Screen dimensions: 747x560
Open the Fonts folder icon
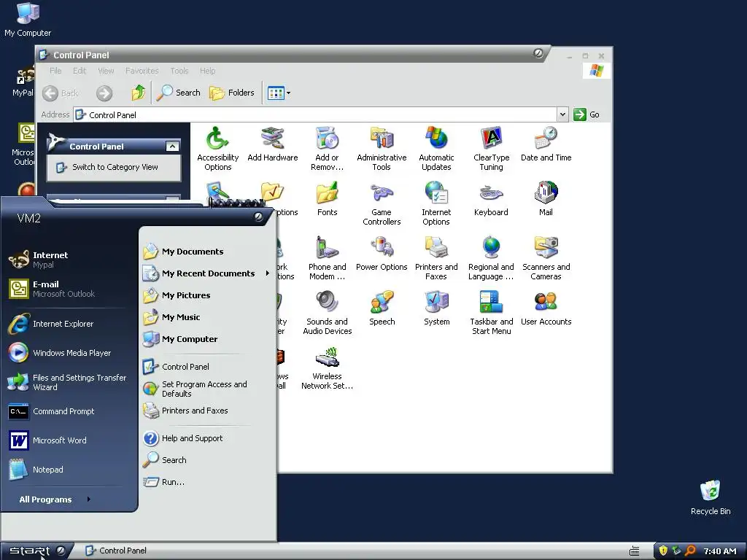328,199
